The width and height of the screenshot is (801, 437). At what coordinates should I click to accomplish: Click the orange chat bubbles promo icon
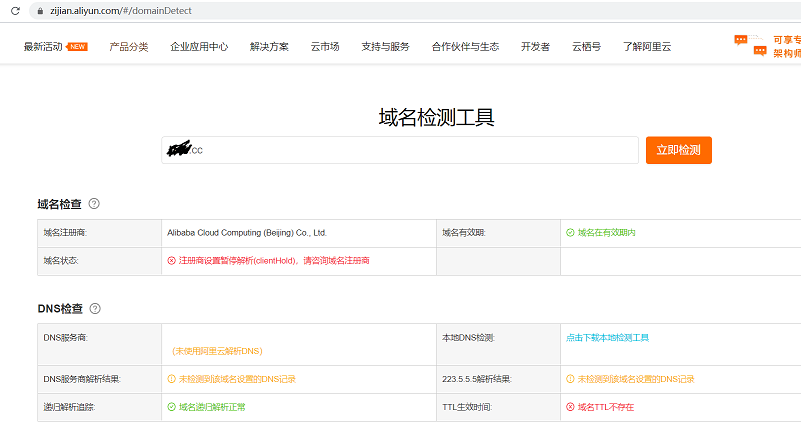[750, 45]
